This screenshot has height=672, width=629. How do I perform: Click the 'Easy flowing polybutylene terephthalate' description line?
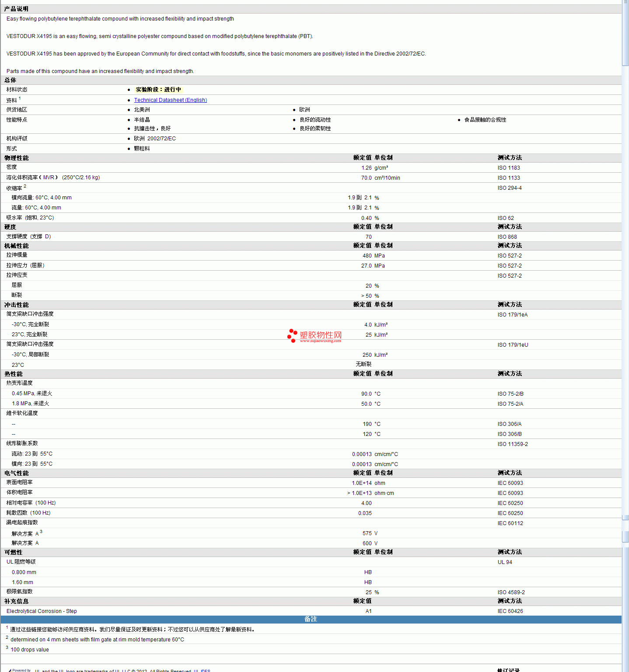pyautogui.click(x=120, y=19)
